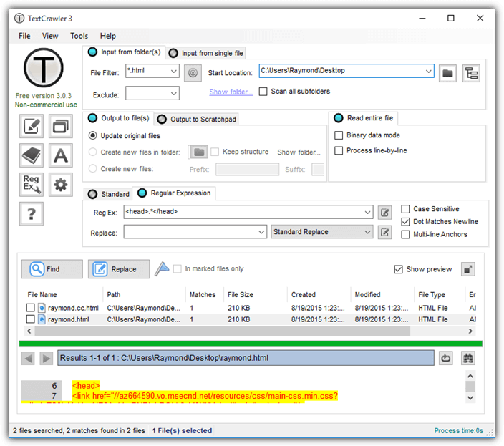Open the editor pencil tool icon
The width and height of the screenshot is (504, 446).
coord(31,126)
